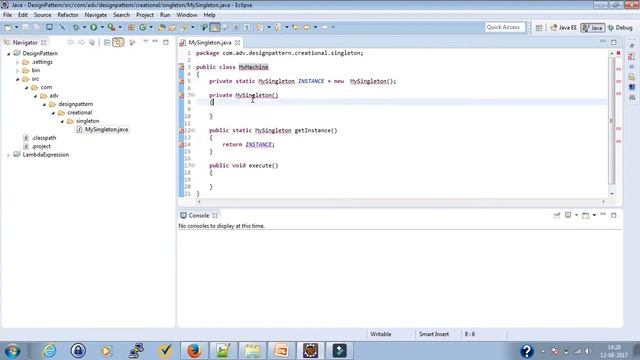
Task: Click the error marker on line 3
Action: [x=182, y=67]
